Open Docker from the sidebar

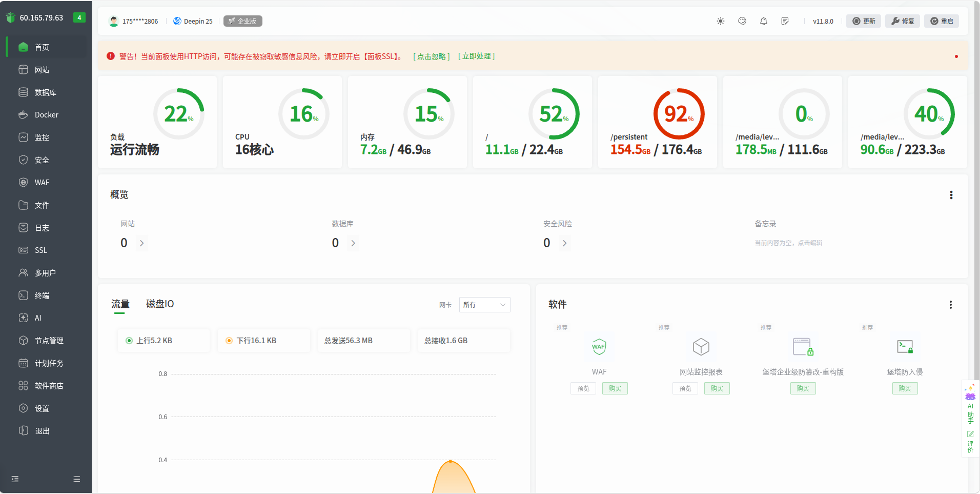(46, 115)
